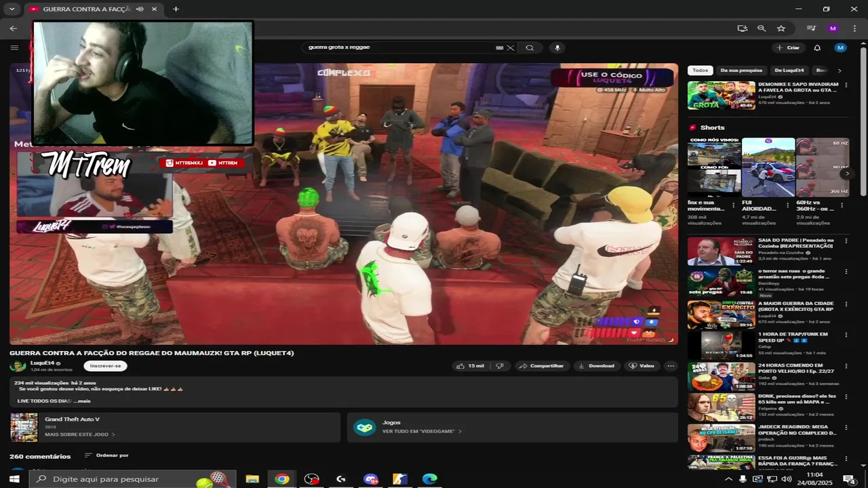Click the Download button
The width and height of the screenshot is (868, 488).
point(596,365)
